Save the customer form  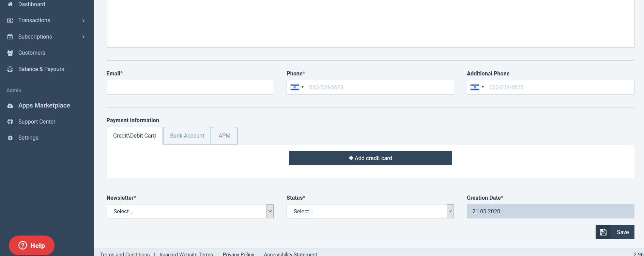coord(615,232)
